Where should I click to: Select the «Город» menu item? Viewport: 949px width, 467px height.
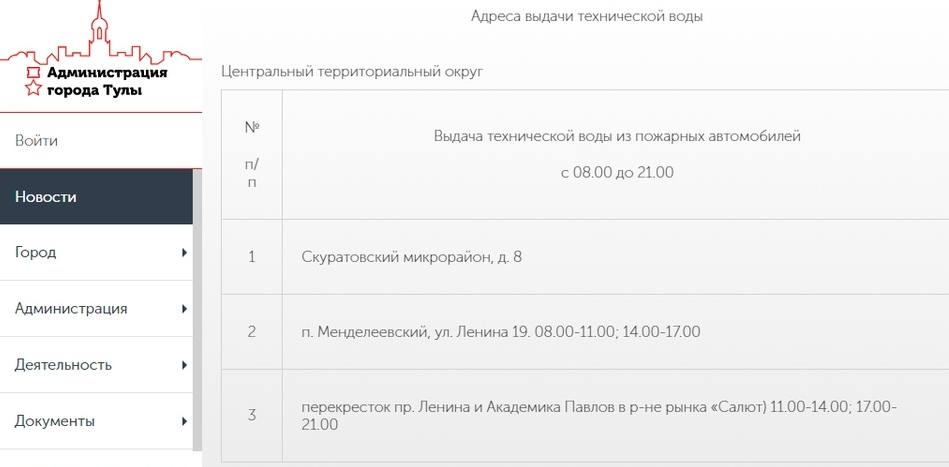tap(36, 253)
